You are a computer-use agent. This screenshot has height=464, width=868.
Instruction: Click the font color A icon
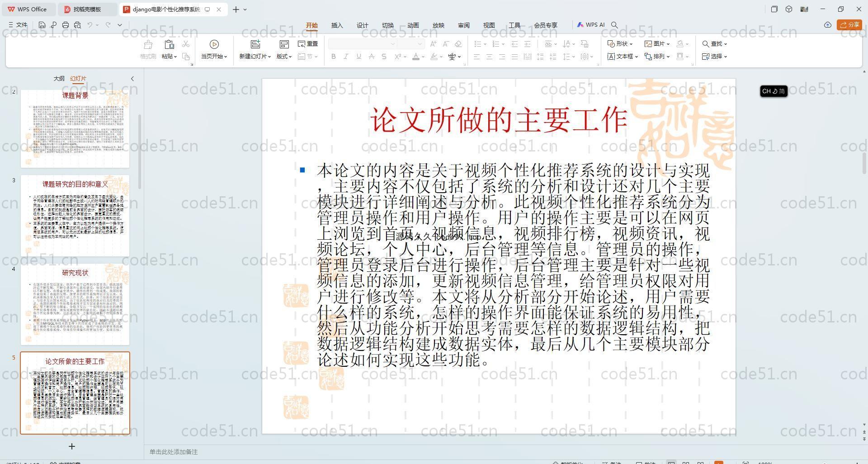pos(416,57)
